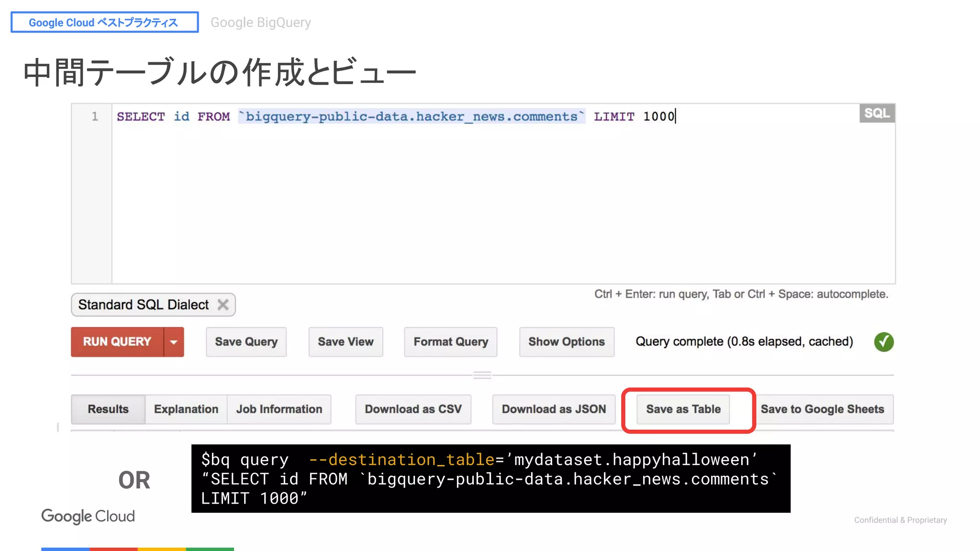Image resolution: width=980 pixels, height=551 pixels.
Task: Click the table name bigquery-public-data.hacker_news.comments
Action: click(x=412, y=116)
